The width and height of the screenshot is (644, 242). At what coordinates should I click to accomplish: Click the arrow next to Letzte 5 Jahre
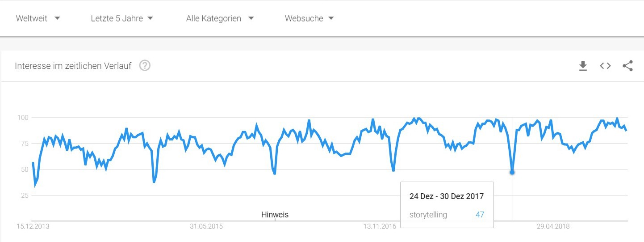point(150,18)
